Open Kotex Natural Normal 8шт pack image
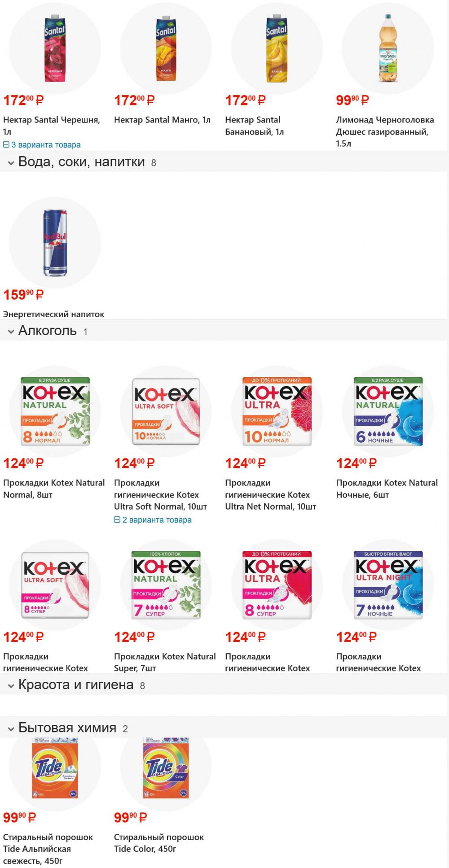Image resolution: width=449 pixels, height=868 pixels. click(55, 411)
